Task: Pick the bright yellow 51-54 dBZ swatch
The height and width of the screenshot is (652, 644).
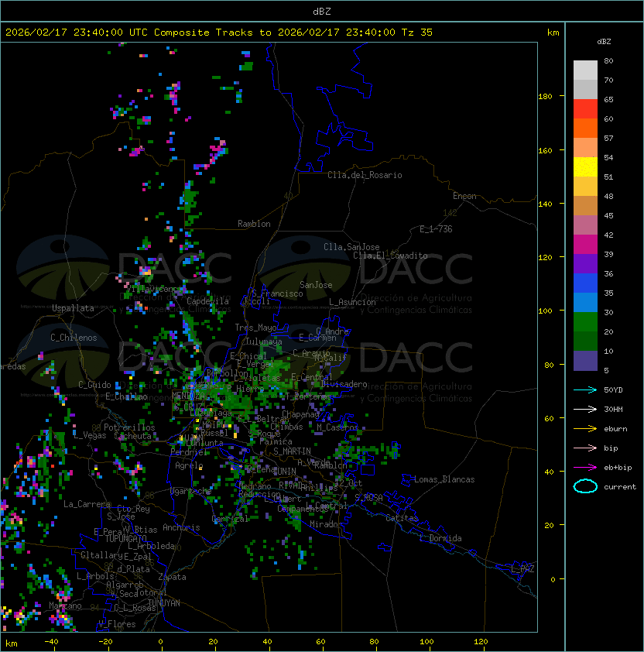Action: point(585,167)
